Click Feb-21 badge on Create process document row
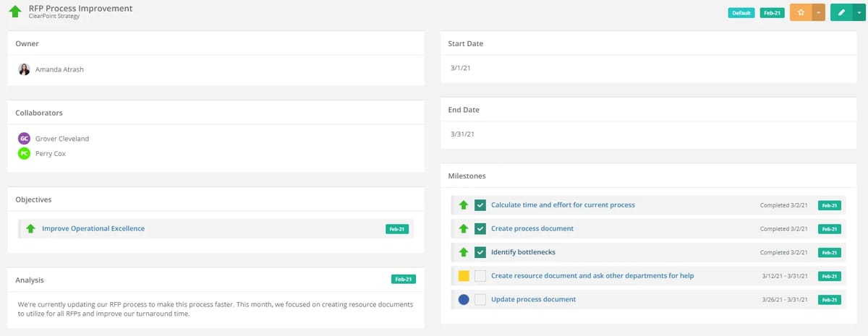This screenshot has width=868, height=336. point(830,229)
